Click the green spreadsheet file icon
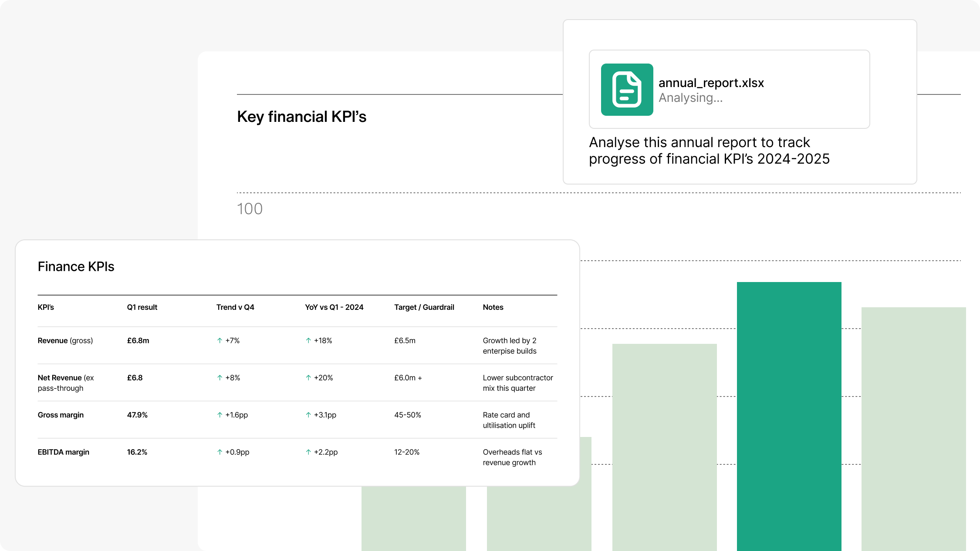Viewport: 980px width, 551px height. tap(627, 90)
